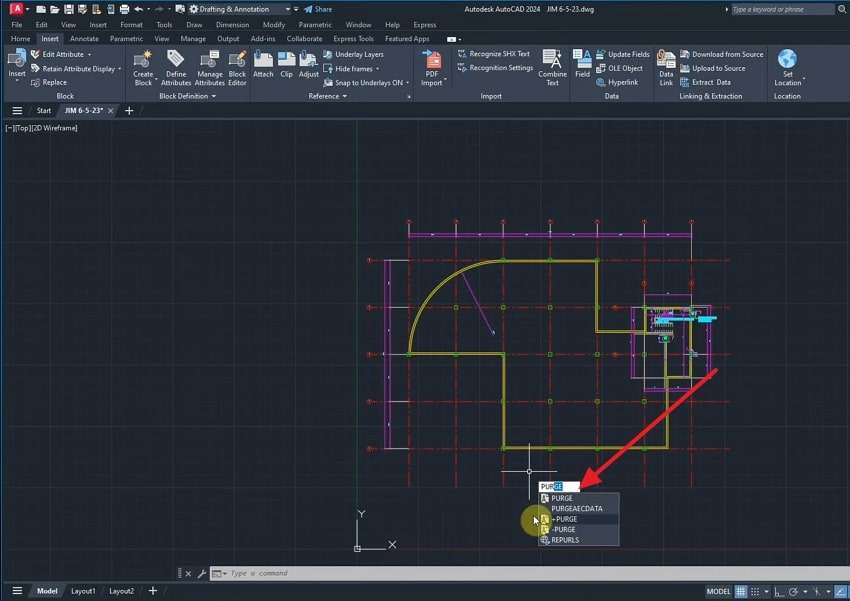The width and height of the screenshot is (850, 601).
Task: Open the Hide frames dropdown
Action: point(377,69)
